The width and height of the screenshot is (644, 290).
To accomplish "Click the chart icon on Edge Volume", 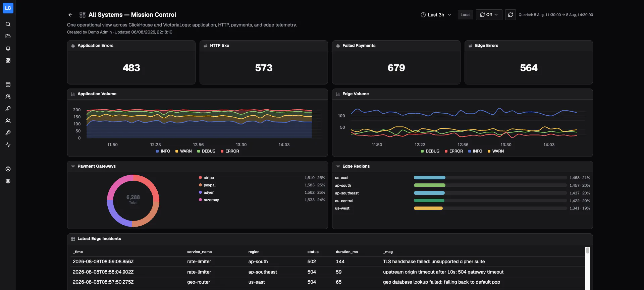I will click(x=338, y=94).
